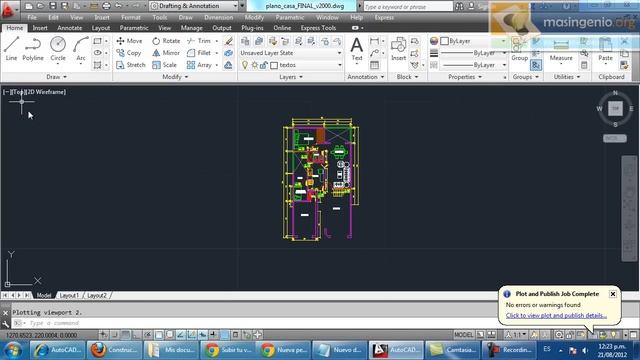This screenshot has height=360, width=640.
Task: Open the ByLayer linetype dropdown
Action: (x=473, y=65)
